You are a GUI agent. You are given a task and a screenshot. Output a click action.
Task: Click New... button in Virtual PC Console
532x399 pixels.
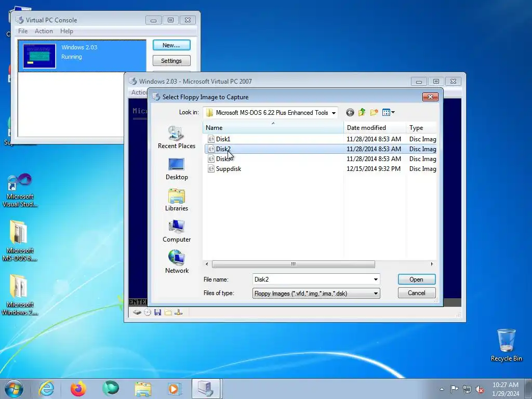click(171, 45)
